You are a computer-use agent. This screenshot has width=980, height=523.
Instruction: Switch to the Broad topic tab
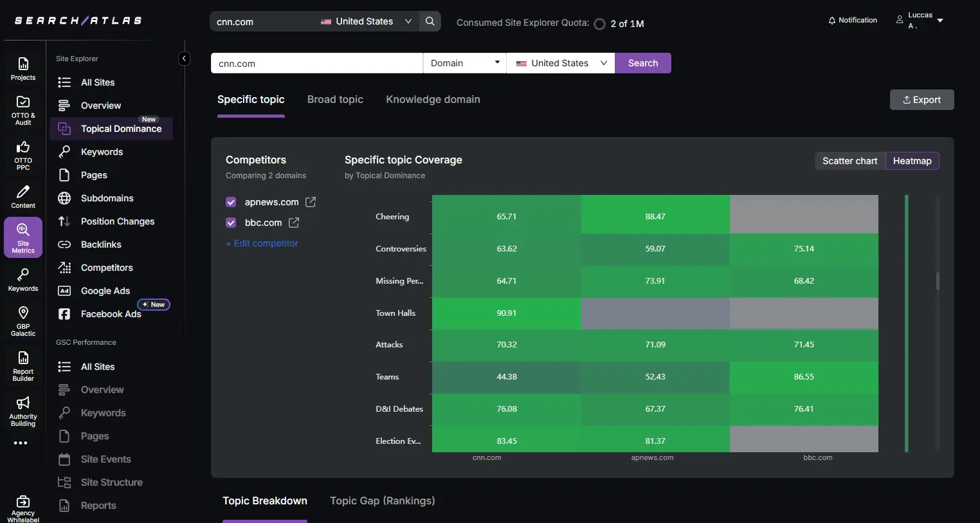pyautogui.click(x=335, y=100)
